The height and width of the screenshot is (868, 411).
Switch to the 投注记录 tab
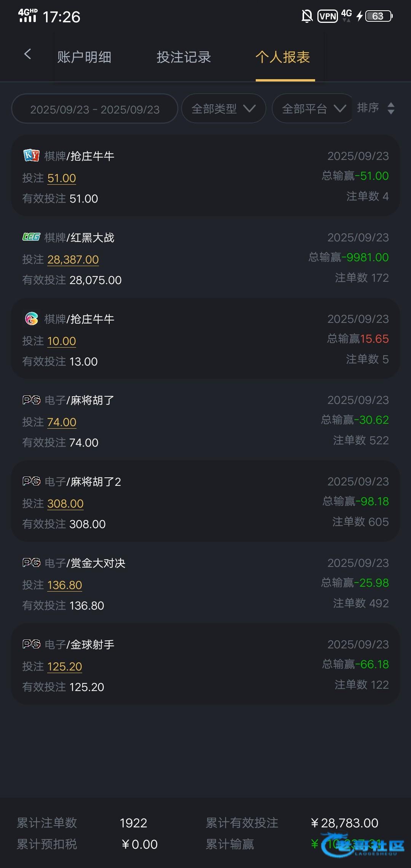(183, 57)
